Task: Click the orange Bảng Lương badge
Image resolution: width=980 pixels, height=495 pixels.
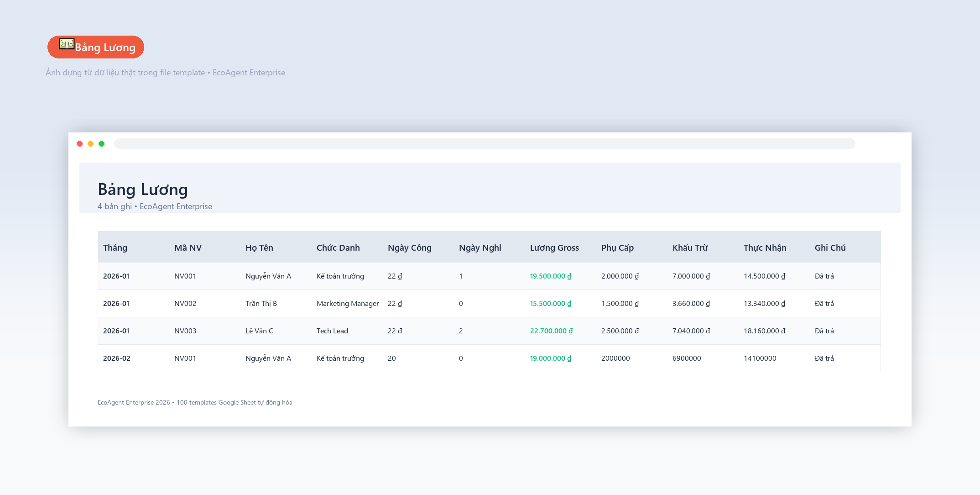Action: click(96, 47)
